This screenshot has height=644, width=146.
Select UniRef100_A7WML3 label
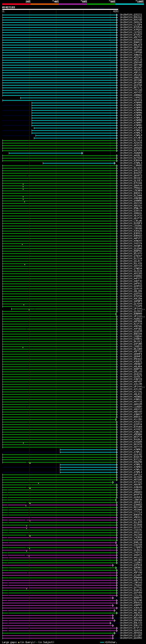(131, 163)
